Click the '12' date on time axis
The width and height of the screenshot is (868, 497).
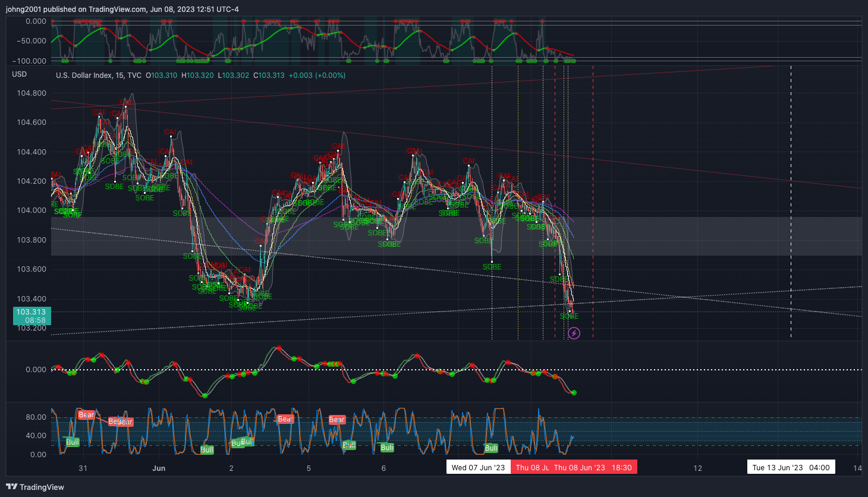(697, 468)
